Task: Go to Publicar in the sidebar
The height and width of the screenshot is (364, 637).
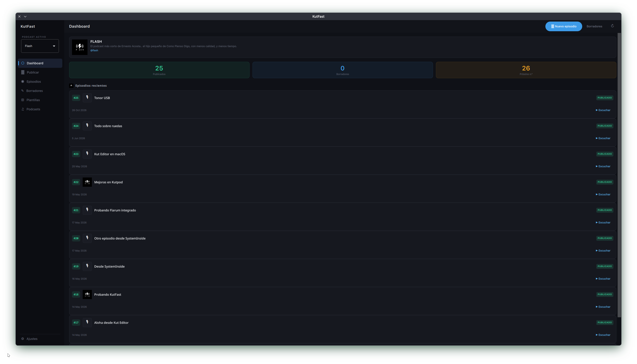Action: (40, 72)
